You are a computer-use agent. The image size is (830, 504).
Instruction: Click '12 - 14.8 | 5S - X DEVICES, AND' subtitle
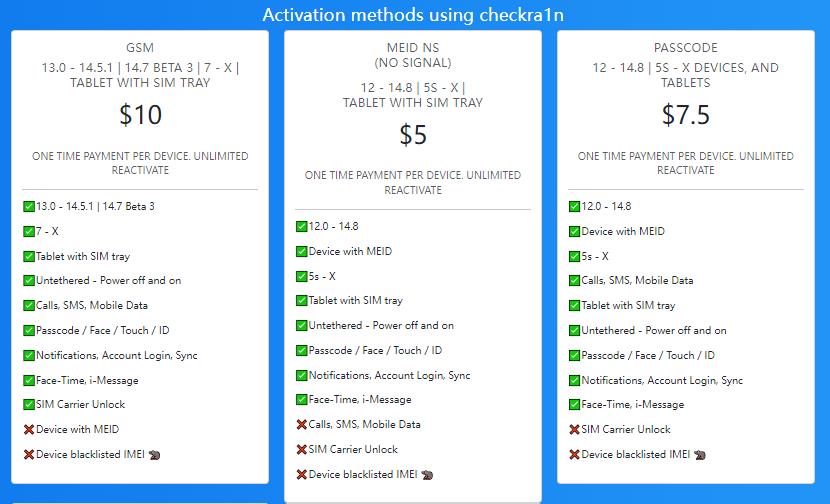685,68
